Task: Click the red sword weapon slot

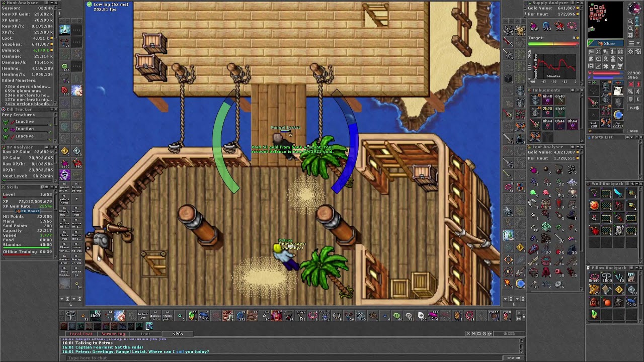Action: (593, 103)
